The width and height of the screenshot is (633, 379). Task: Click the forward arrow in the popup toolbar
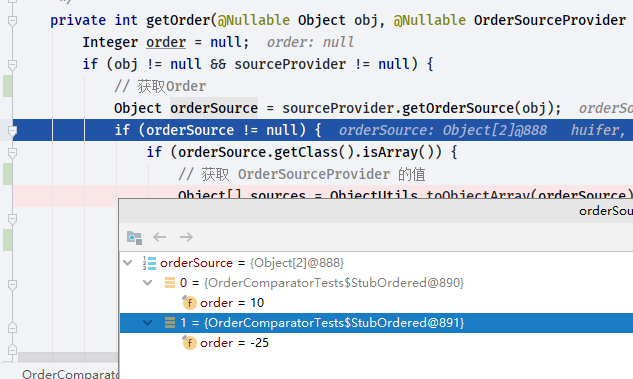coord(186,237)
